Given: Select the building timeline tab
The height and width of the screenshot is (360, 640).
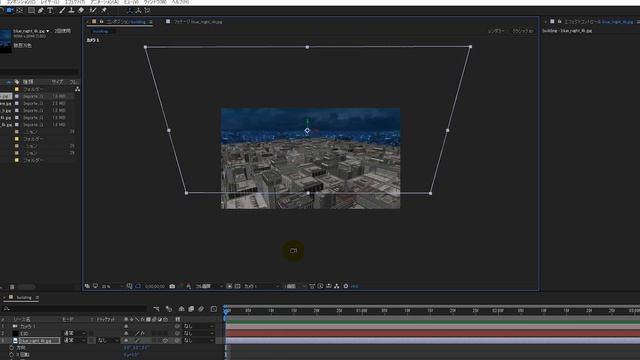Looking at the screenshot, I should click(24, 298).
